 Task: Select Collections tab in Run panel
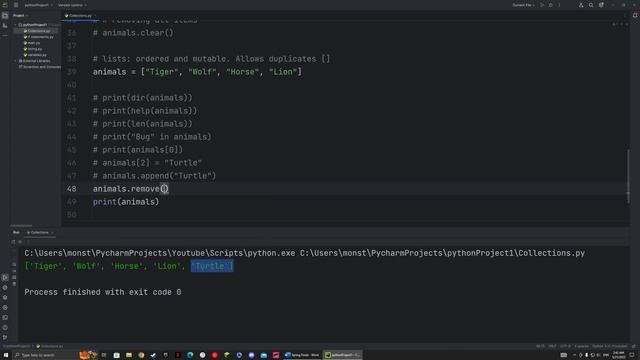point(39,233)
